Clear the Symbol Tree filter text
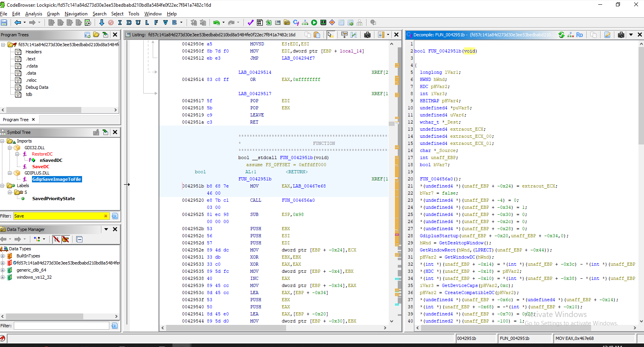This screenshot has width=644, height=347. 106,216
